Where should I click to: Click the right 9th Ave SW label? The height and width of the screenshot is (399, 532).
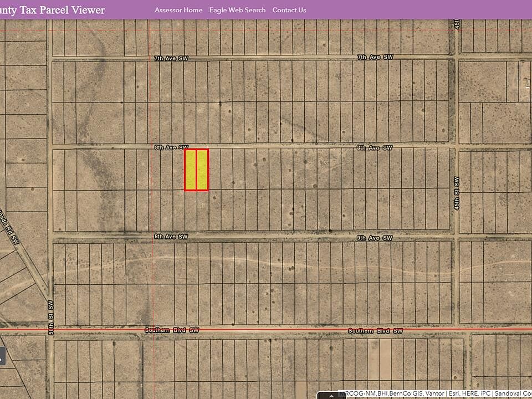coord(374,238)
